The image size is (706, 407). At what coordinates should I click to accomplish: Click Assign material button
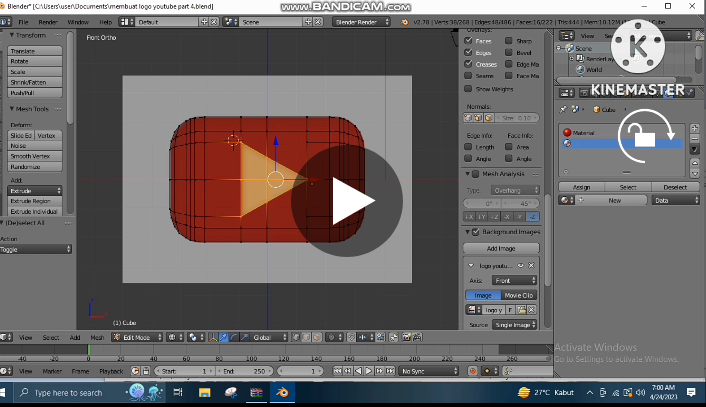(582, 187)
